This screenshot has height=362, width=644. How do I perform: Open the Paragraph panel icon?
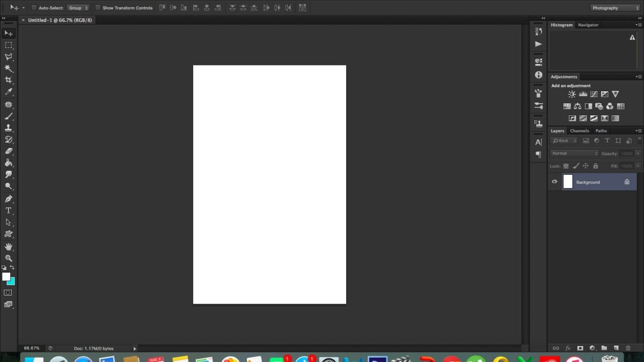coord(538,154)
